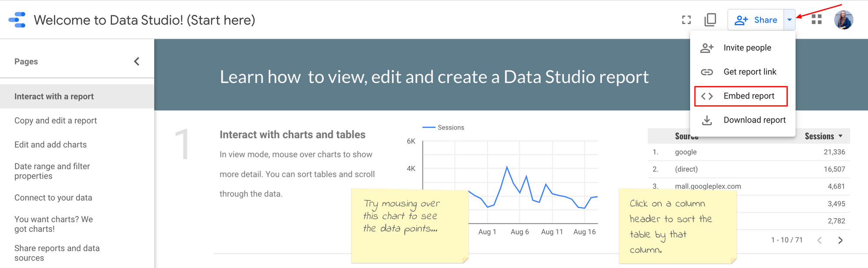868x268 pixels.
Task: Choose Download report option
Action: 754,120
